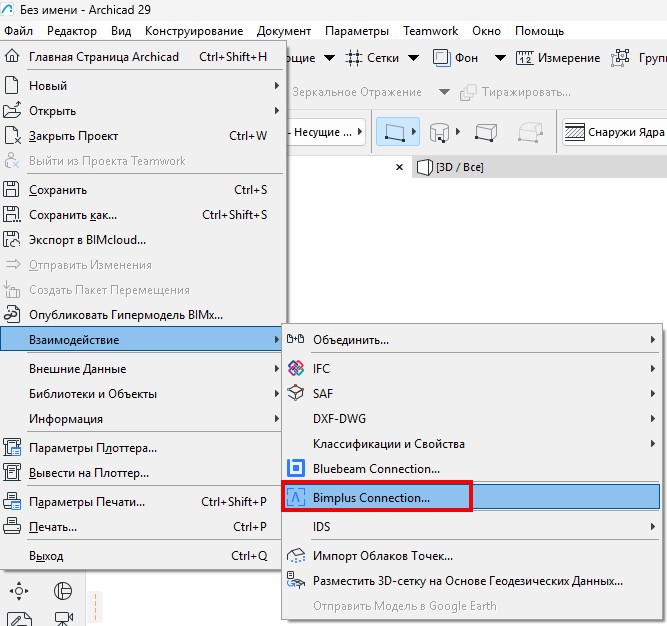Open the Сетки dropdown arrow
667x626 pixels.
pos(413,58)
